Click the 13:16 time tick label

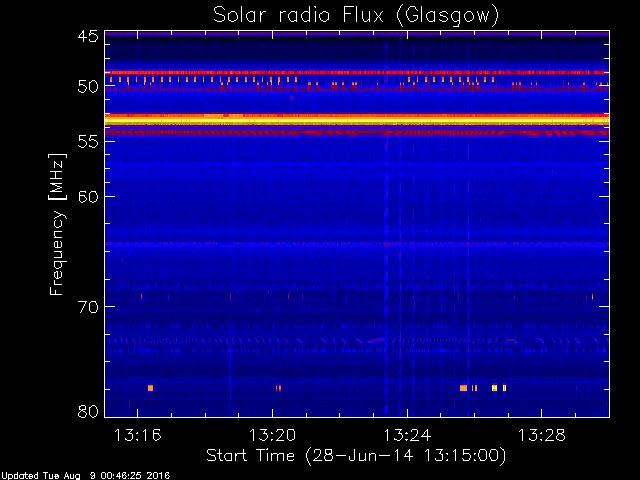point(138,435)
